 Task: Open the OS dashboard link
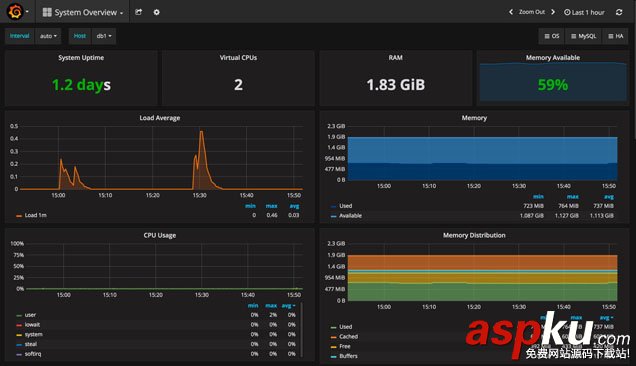tap(552, 36)
